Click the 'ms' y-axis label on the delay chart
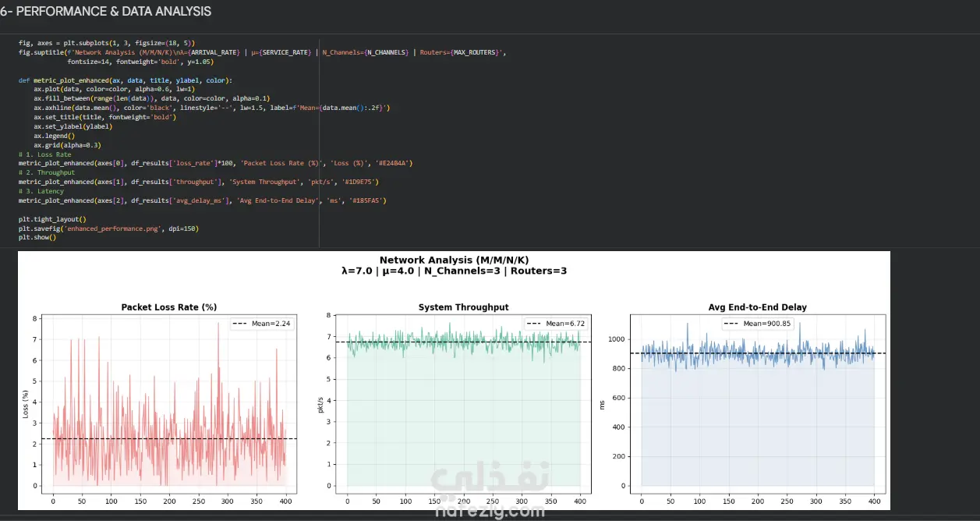The image size is (980, 521). [601, 404]
